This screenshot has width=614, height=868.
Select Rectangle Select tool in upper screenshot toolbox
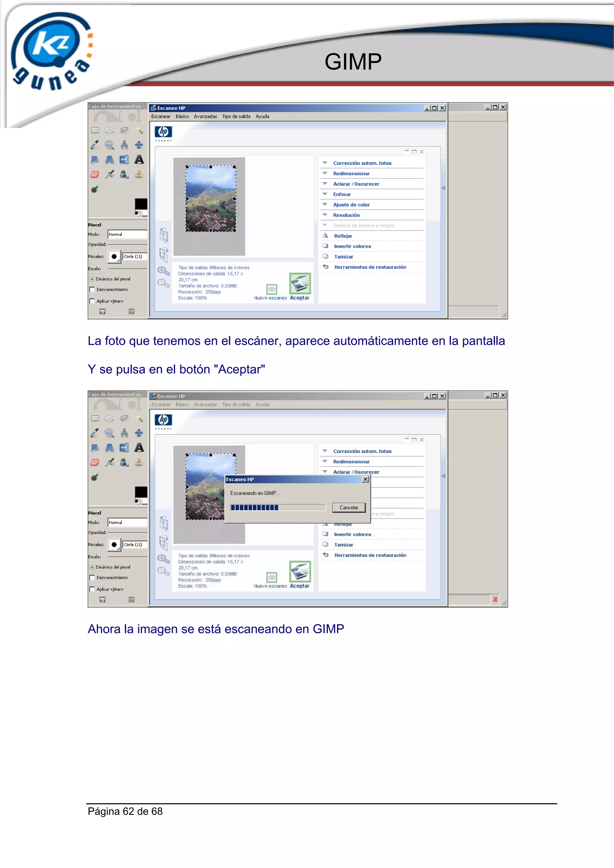pos(95,130)
